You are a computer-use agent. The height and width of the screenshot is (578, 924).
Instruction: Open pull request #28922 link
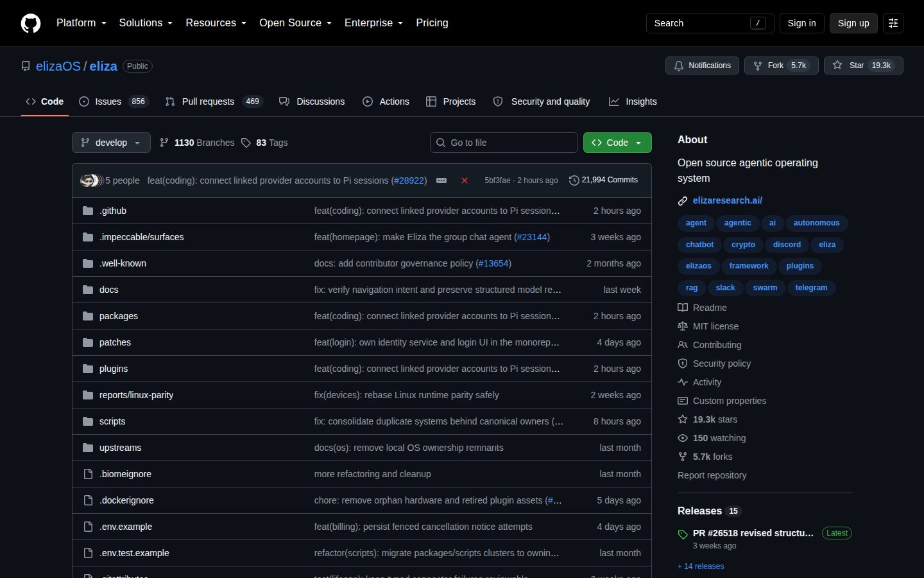(409, 180)
